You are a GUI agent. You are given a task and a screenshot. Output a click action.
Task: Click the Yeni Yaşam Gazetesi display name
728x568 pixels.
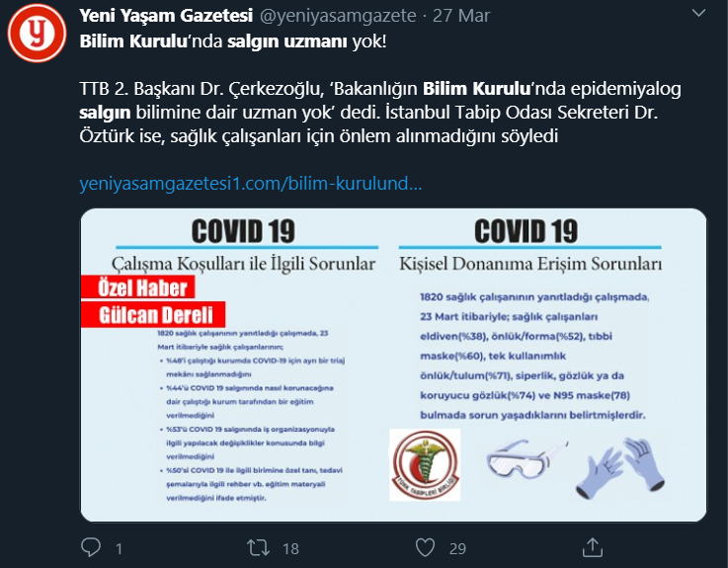pyautogui.click(x=166, y=16)
